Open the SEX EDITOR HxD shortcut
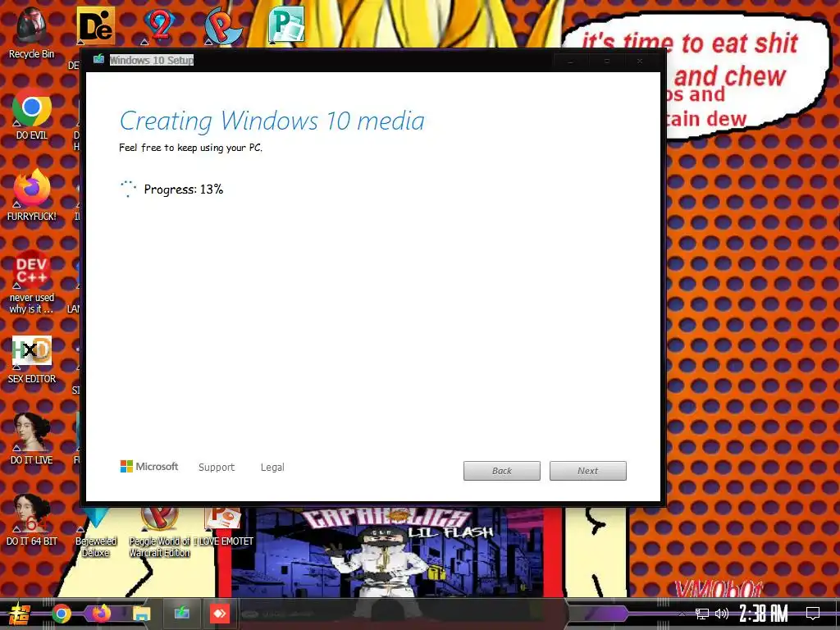 tap(32, 359)
